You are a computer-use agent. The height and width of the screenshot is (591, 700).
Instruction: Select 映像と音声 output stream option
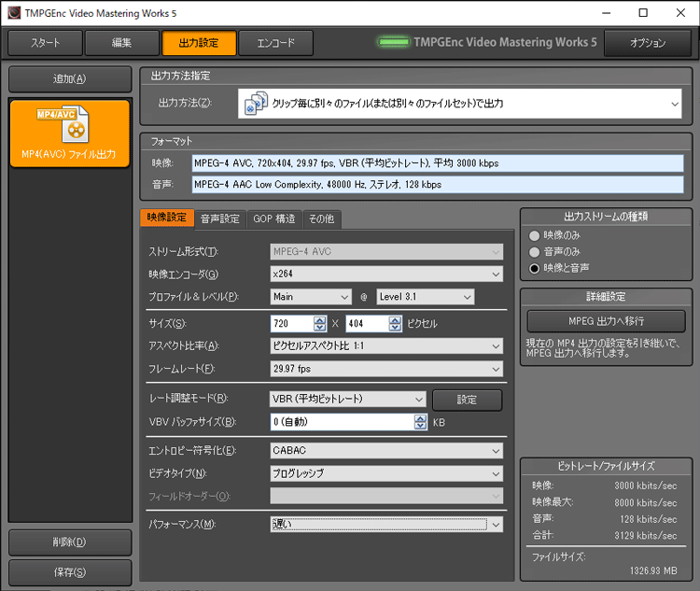(535, 268)
